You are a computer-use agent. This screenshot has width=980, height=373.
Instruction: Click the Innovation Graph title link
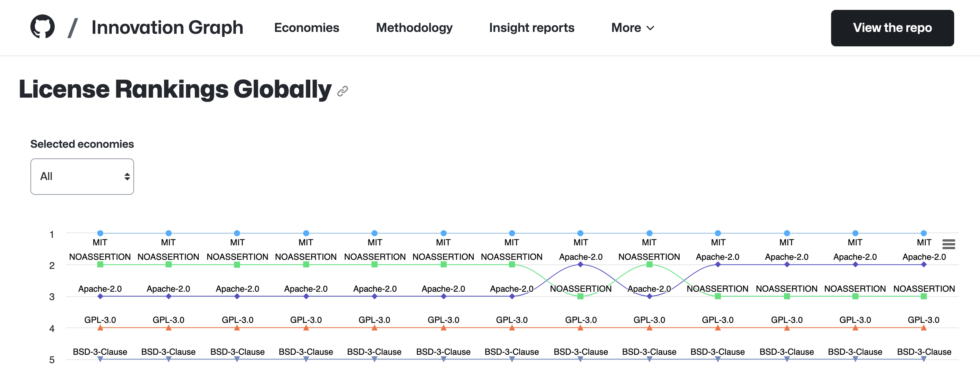pyautogui.click(x=167, y=28)
